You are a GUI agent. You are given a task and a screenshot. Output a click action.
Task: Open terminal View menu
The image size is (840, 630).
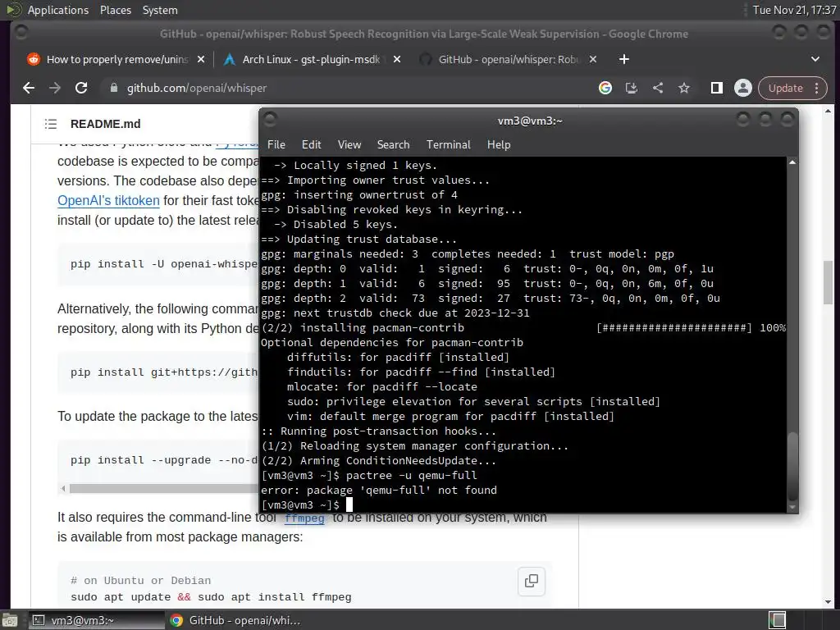349,144
